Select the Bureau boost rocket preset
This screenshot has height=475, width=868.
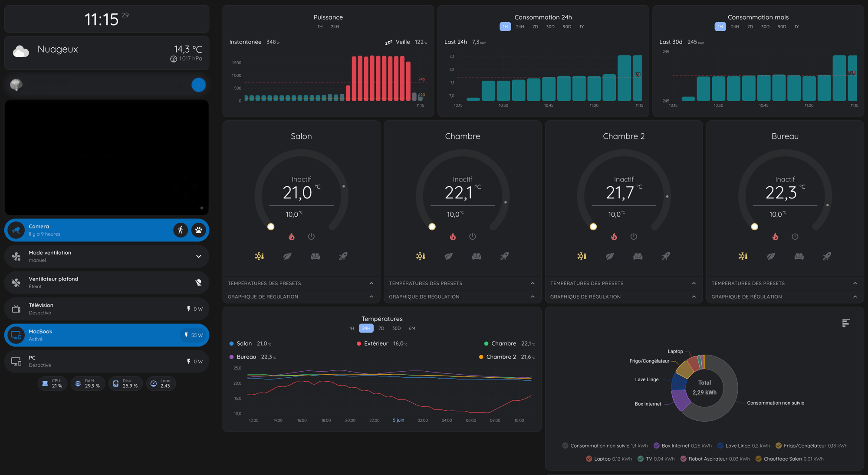click(827, 256)
